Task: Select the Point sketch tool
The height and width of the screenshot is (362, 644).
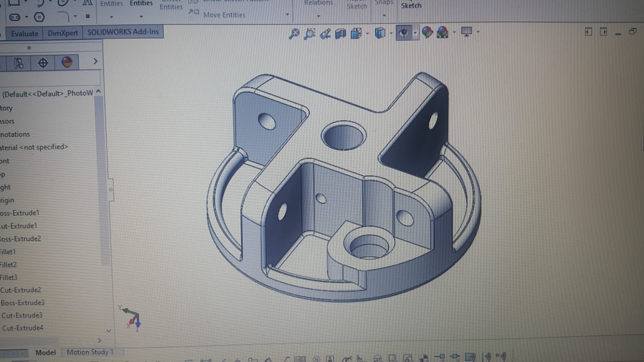Action: tap(88, 16)
